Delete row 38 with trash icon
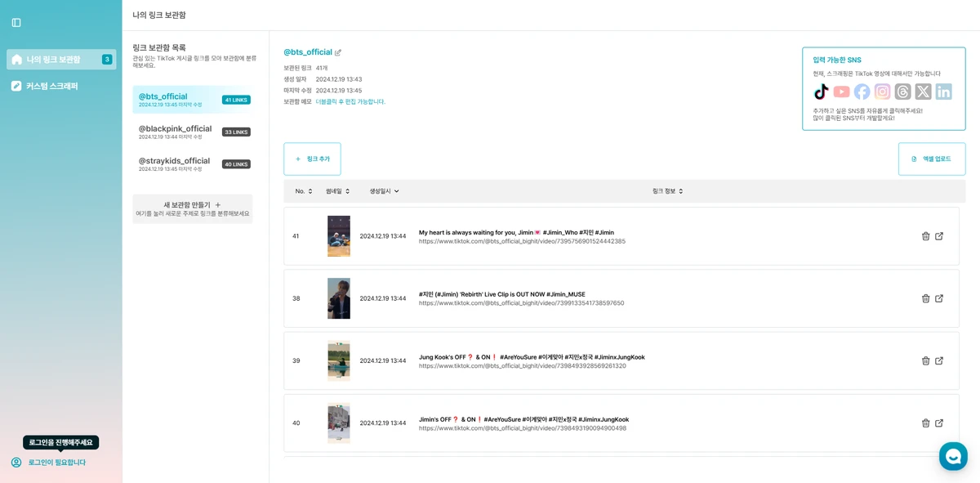980x483 pixels. (x=925, y=298)
